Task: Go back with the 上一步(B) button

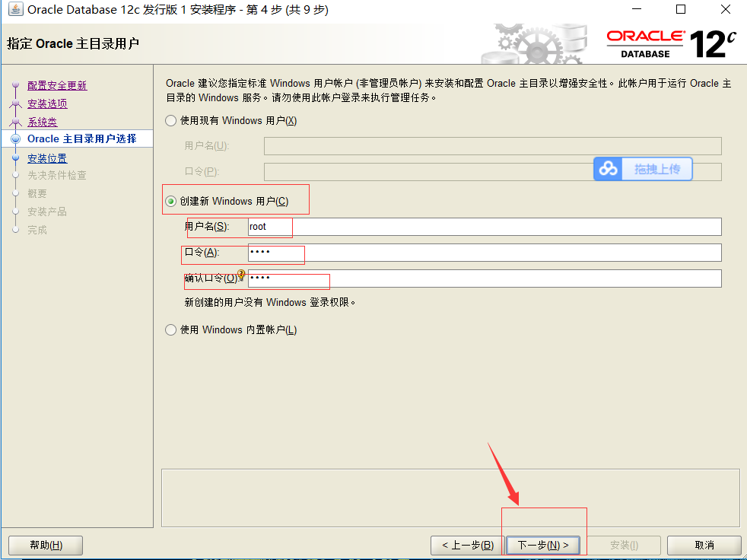Action: (x=467, y=546)
